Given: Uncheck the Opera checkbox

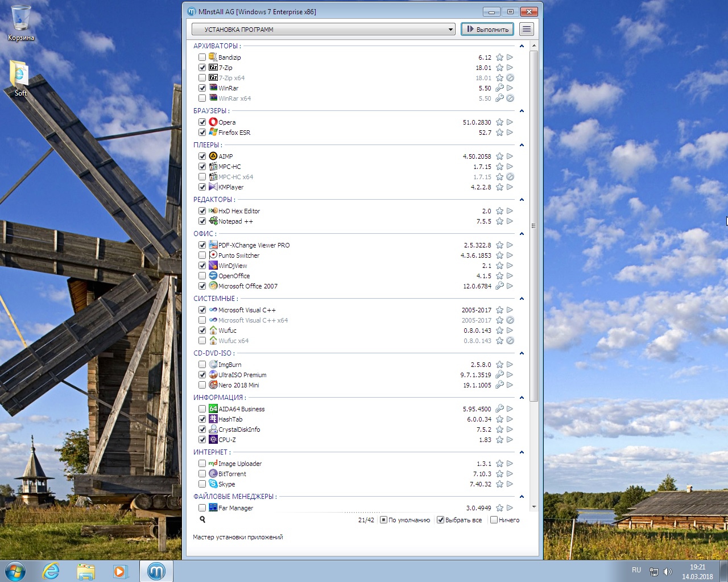Looking at the screenshot, I should 202,122.
